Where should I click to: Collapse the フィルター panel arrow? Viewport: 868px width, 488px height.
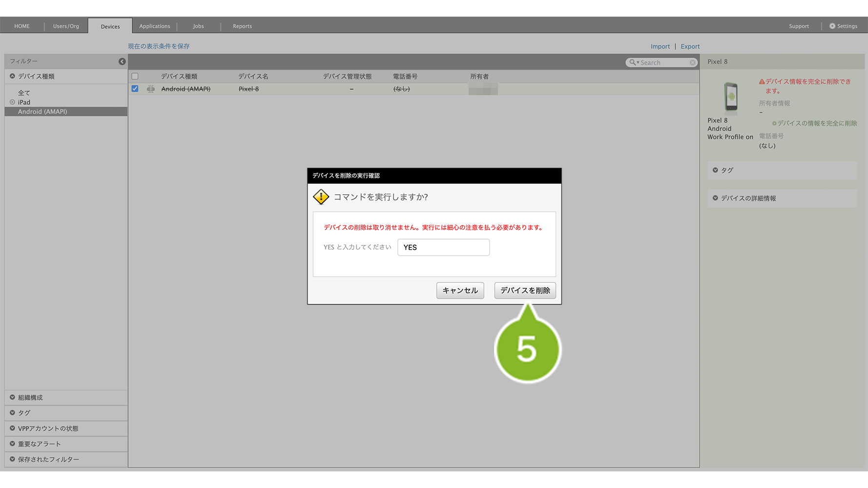(x=122, y=61)
